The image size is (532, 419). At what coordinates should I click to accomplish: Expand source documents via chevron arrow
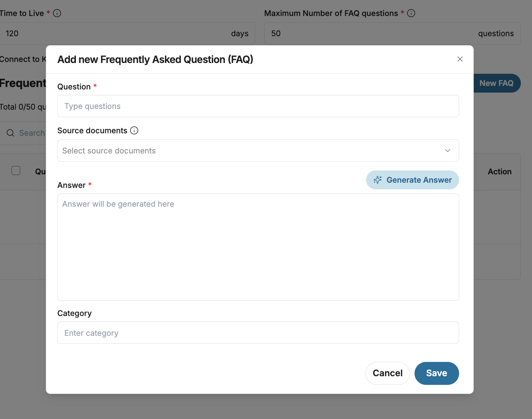point(448,151)
